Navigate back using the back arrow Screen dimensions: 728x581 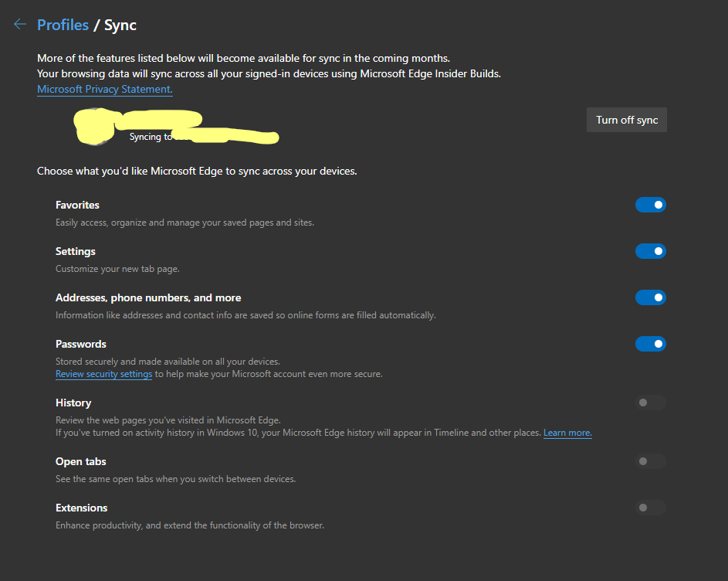[19, 24]
